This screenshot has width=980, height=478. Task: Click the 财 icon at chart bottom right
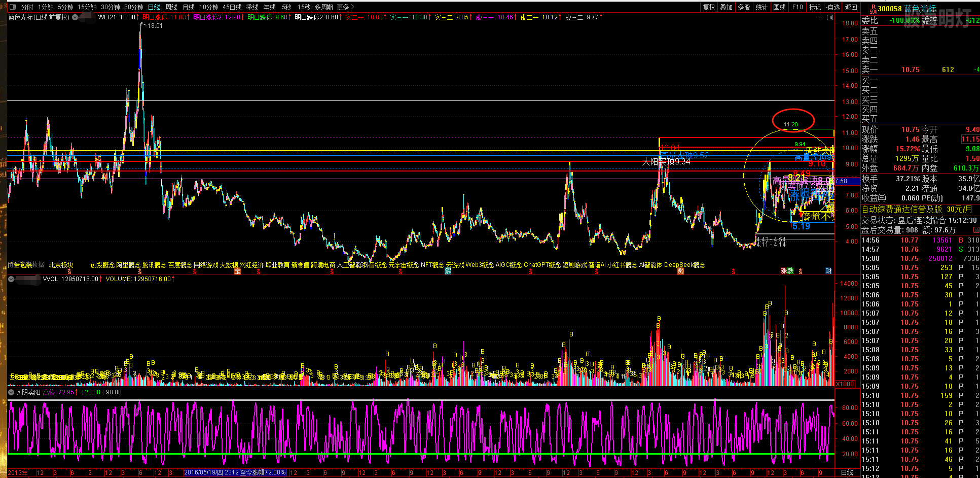[x=828, y=271]
